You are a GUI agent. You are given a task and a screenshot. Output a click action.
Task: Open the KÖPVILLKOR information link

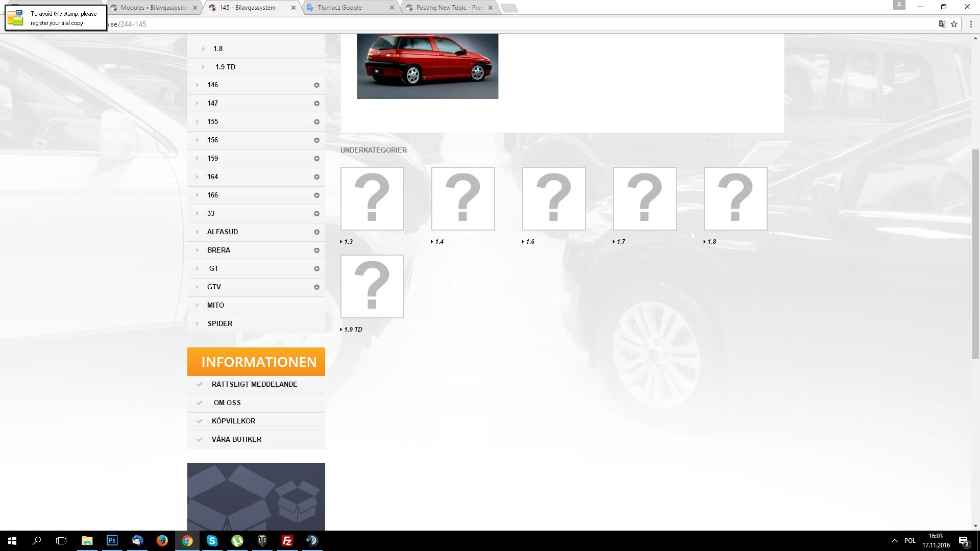tap(233, 421)
